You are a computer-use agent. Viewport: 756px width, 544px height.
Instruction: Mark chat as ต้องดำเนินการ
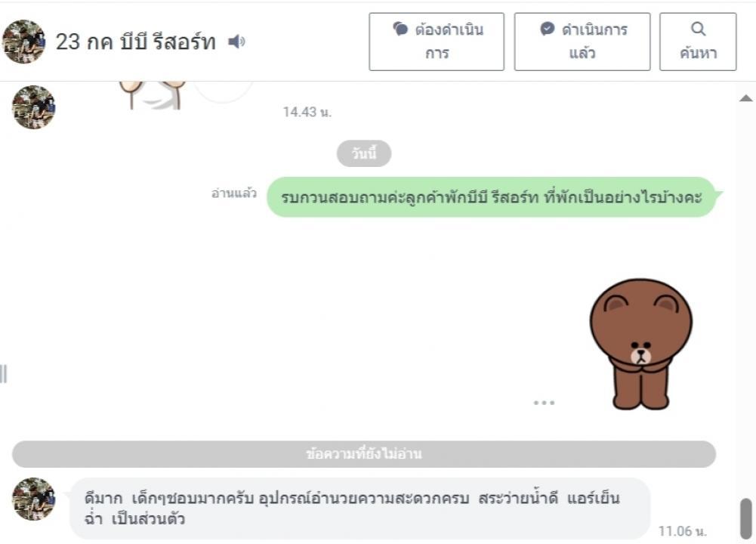437,42
